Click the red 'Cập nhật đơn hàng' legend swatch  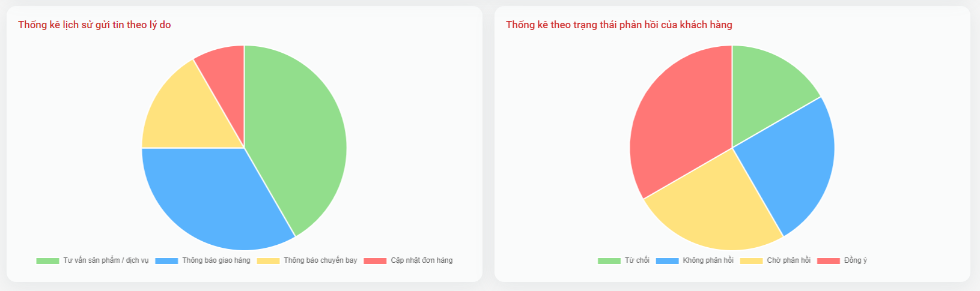point(375,261)
